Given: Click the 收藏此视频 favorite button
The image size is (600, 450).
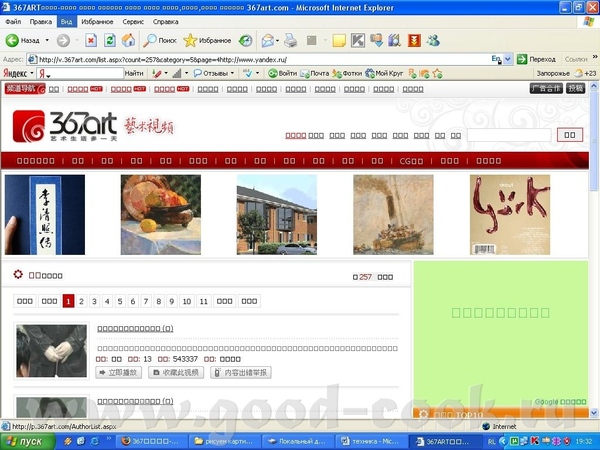Looking at the screenshot, I should [x=176, y=372].
